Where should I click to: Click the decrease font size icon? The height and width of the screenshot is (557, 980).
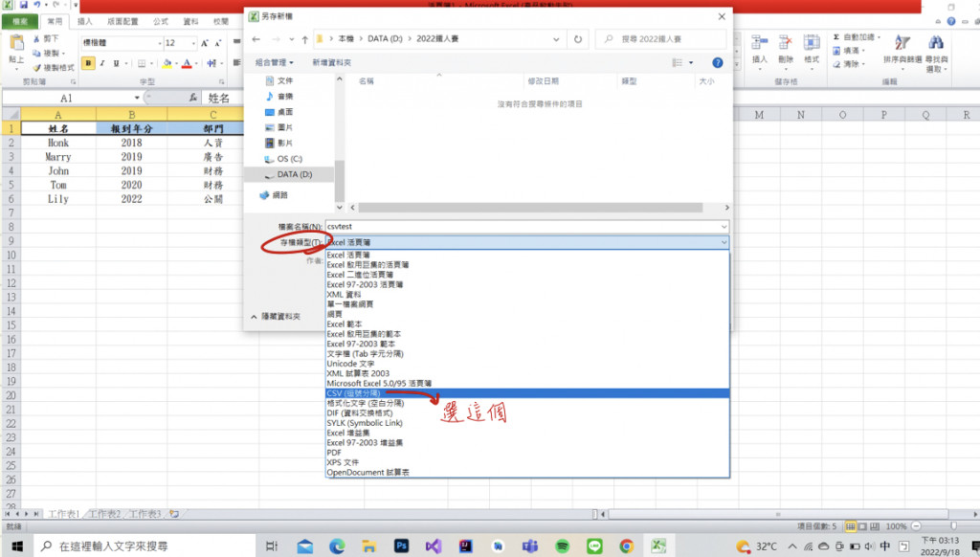[x=217, y=43]
